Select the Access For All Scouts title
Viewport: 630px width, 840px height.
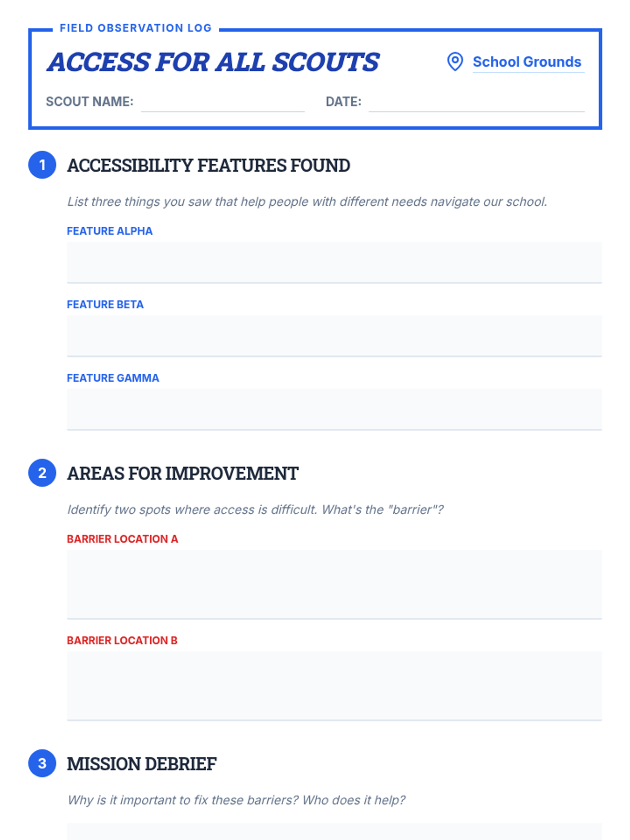(x=213, y=62)
